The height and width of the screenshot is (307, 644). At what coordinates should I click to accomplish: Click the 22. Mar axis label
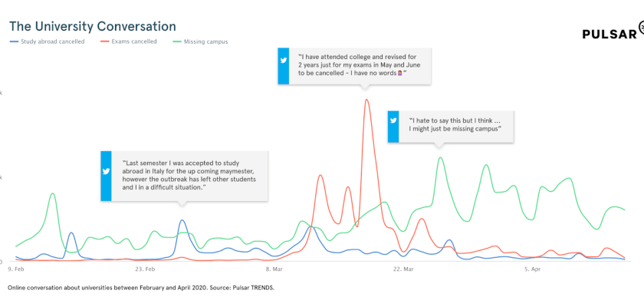[403, 270]
